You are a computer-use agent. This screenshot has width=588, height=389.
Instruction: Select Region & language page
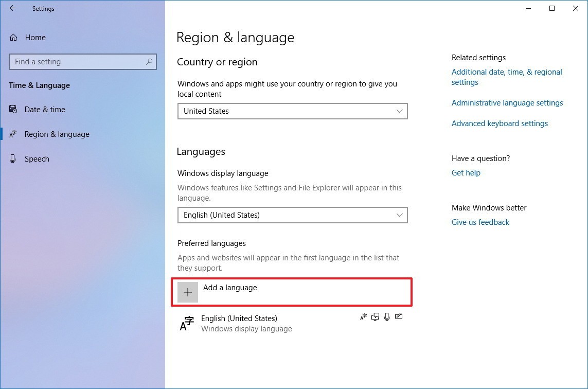(57, 134)
